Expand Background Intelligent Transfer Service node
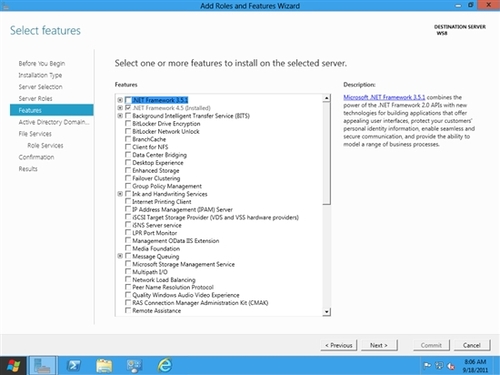This screenshot has width=500, height=375. click(x=120, y=115)
